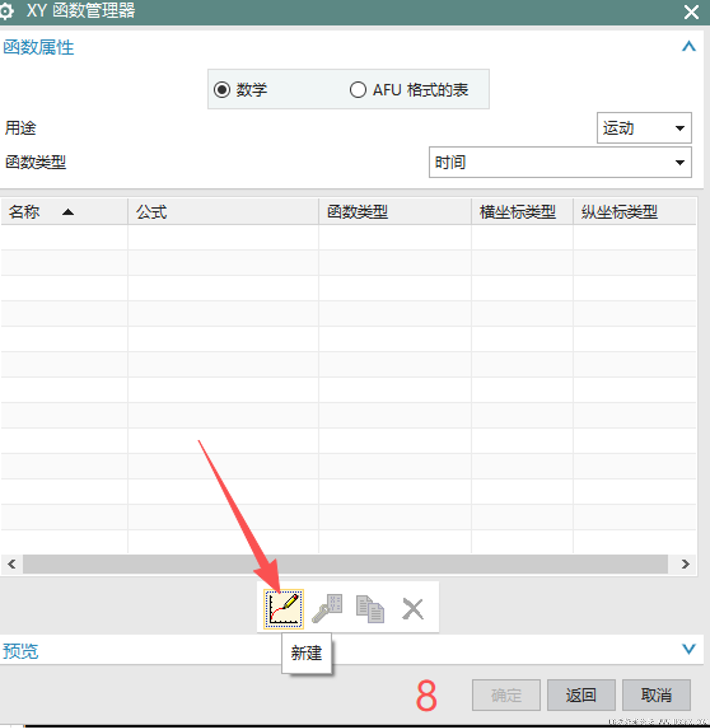The image size is (710, 728).
Task: Open the 用途 dropdown showing 运动
Action: pos(644,128)
